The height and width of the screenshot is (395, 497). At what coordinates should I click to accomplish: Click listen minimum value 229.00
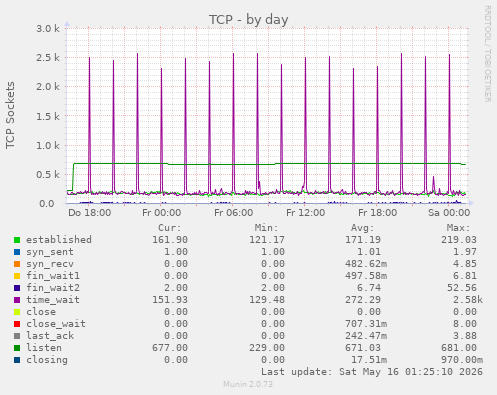point(267,348)
